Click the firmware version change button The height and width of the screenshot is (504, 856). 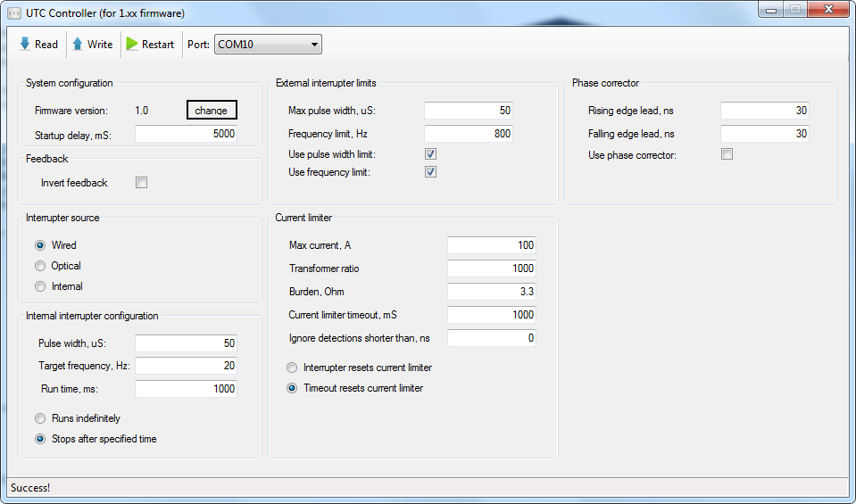[x=212, y=111]
